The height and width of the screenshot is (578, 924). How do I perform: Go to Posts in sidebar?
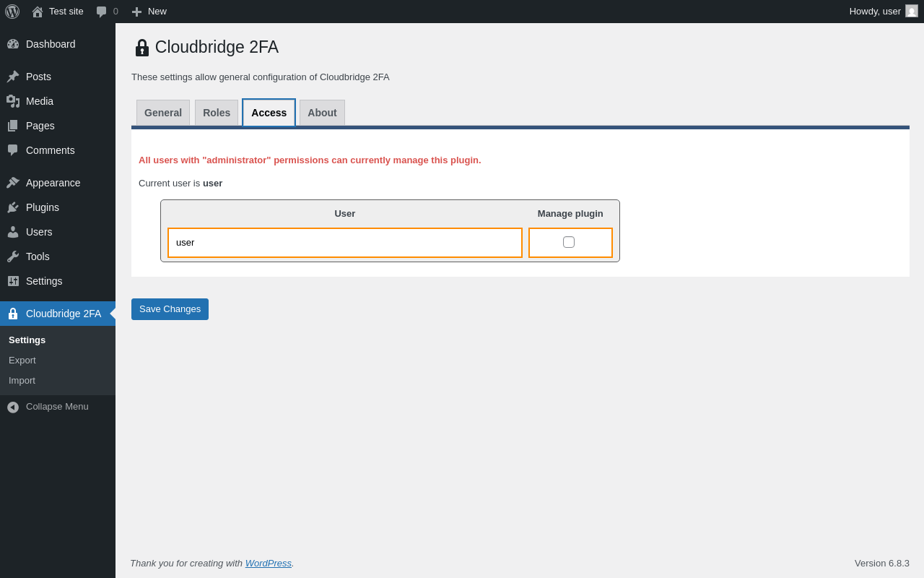(58, 77)
